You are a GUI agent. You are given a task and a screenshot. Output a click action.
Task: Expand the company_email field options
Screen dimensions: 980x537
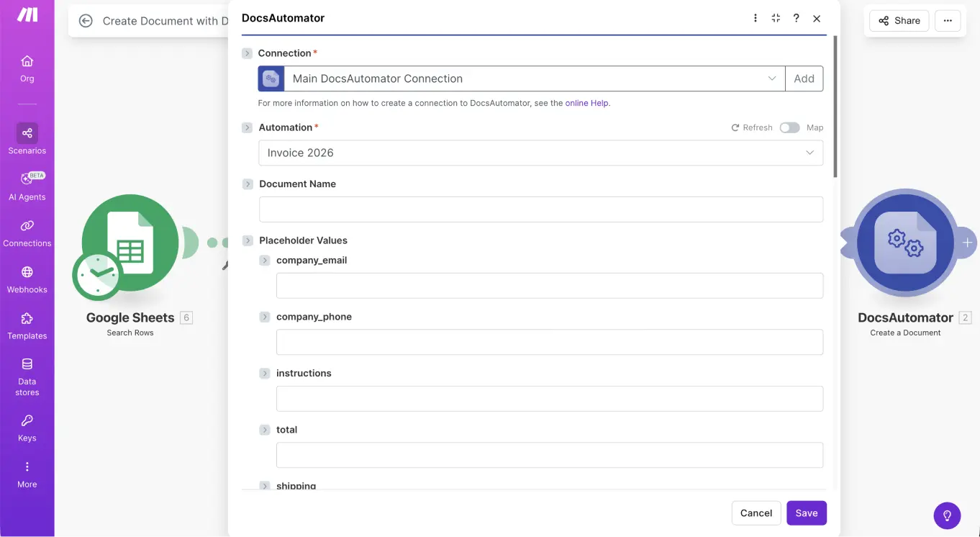(265, 260)
